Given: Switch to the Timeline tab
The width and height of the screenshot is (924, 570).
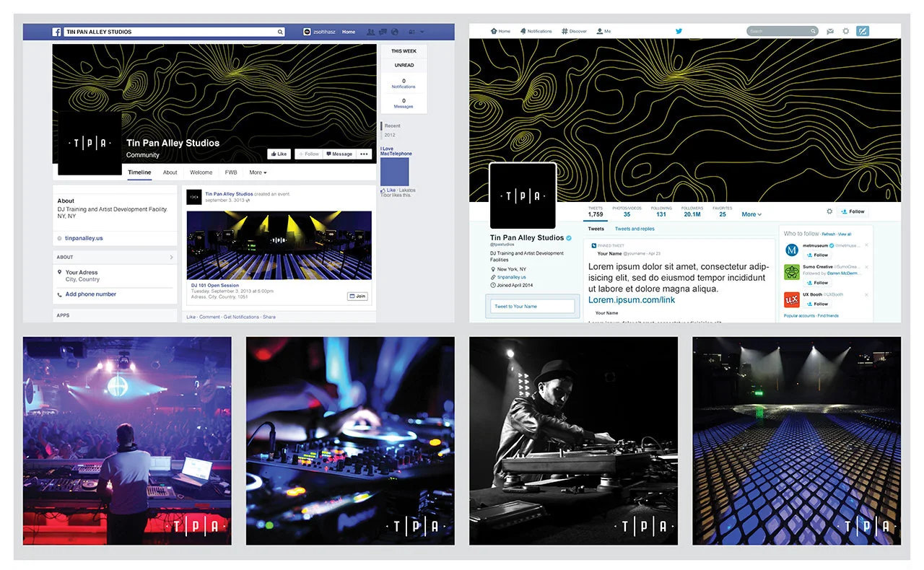Looking at the screenshot, I should tap(139, 172).
